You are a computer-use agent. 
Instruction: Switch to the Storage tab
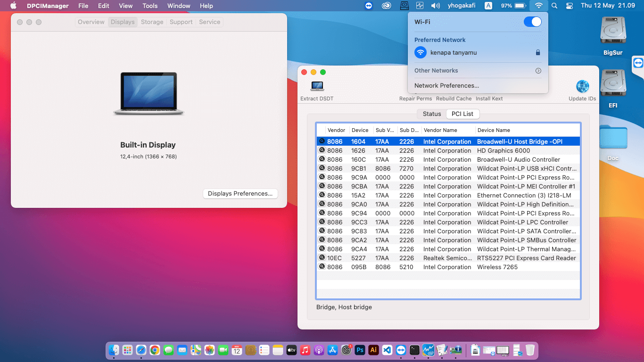coord(152,22)
